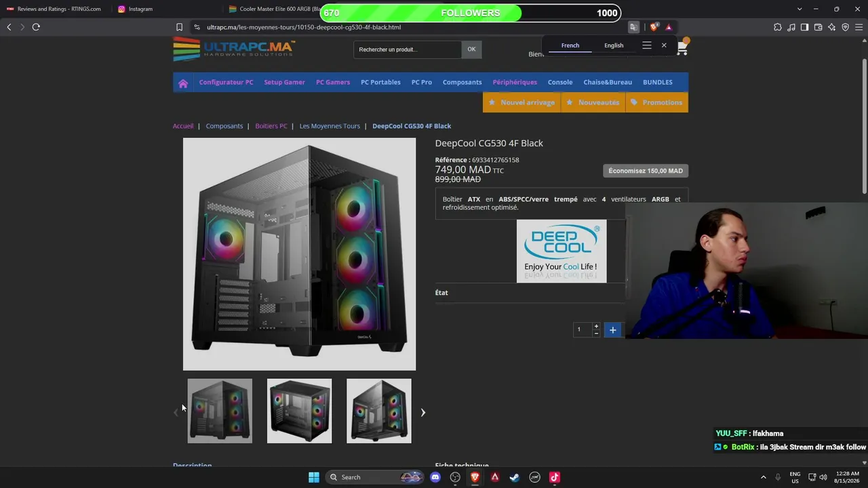Click the home icon in the navigation bar

(x=183, y=83)
